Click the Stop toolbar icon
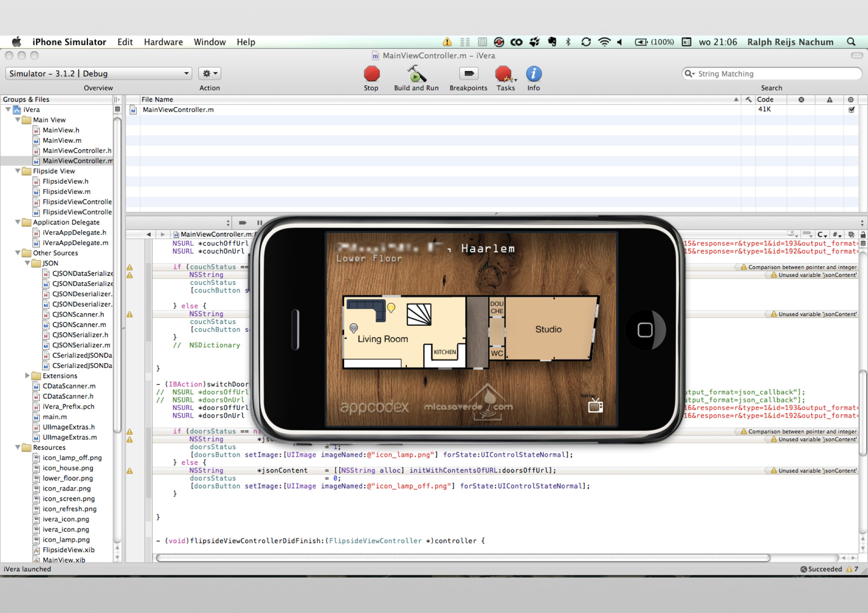 [372, 74]
